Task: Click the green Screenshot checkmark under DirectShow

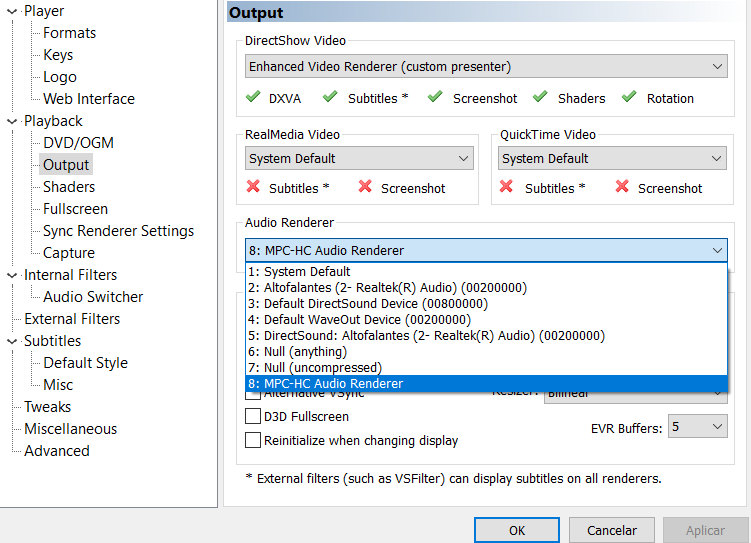Action: (x=435, y=98)
